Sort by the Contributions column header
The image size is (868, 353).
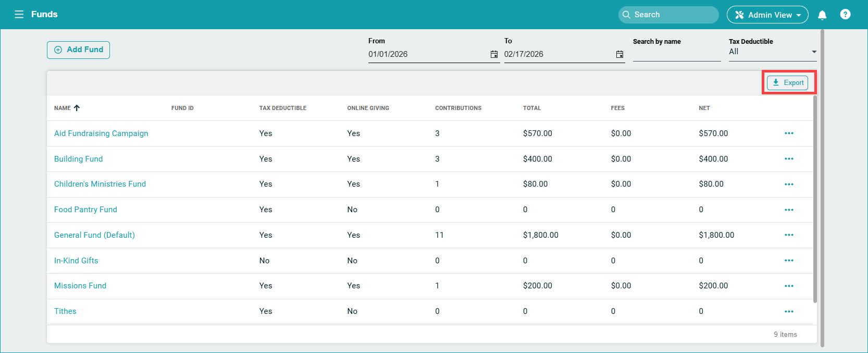(x=458, y=108)
